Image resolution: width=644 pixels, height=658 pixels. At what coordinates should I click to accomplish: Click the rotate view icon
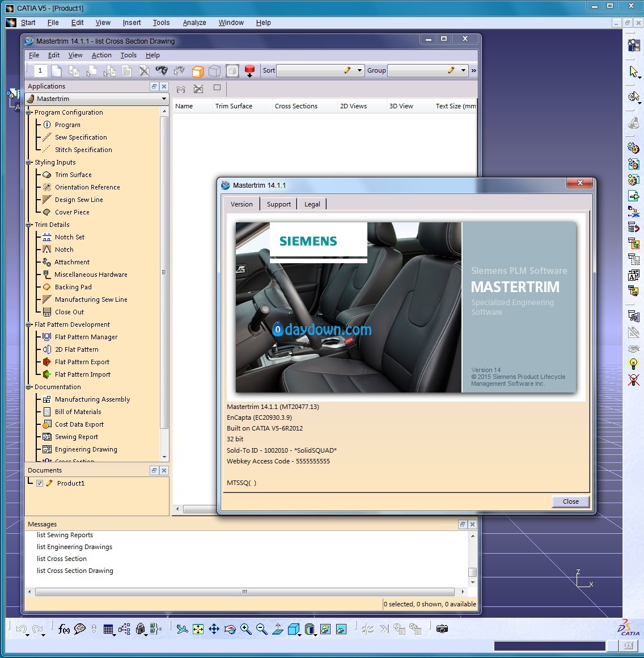[x=230, y=629]
